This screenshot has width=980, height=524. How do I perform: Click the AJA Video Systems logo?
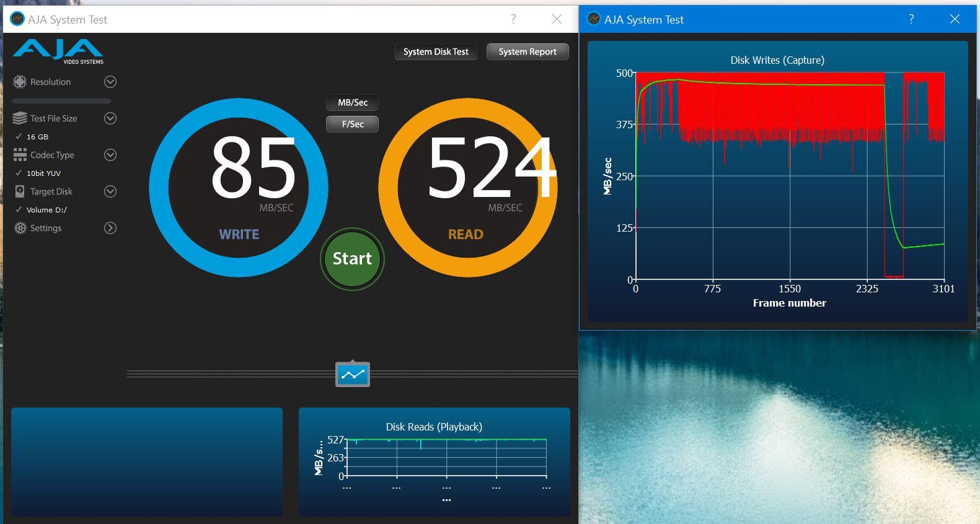tap(58, 51)
